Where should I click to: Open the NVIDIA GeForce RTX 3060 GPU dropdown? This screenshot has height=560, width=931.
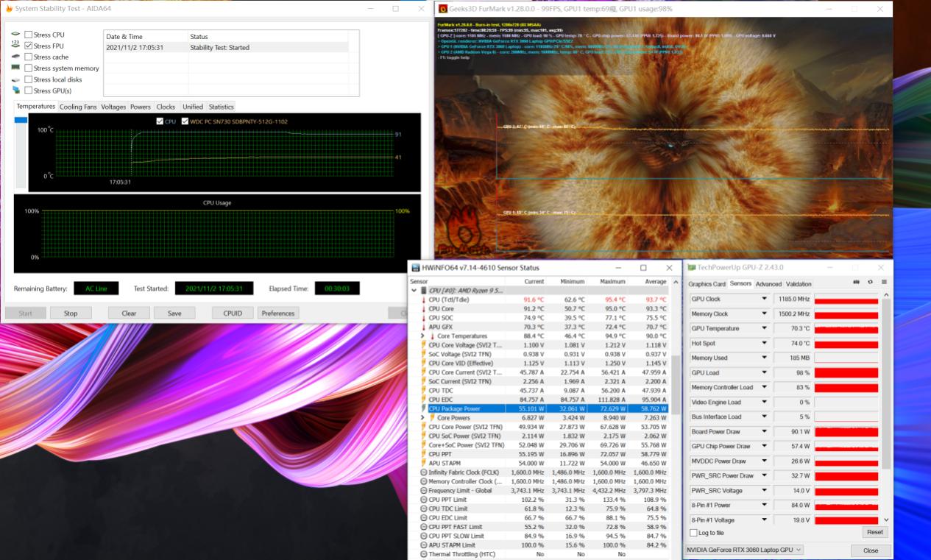(743, 550)
